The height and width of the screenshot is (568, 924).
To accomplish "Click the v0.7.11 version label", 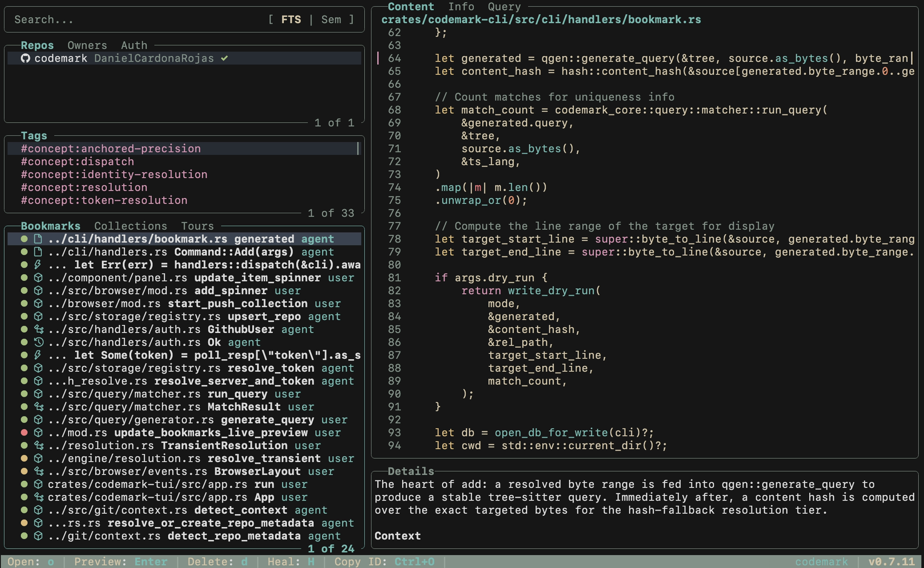I will click(891, 562).
